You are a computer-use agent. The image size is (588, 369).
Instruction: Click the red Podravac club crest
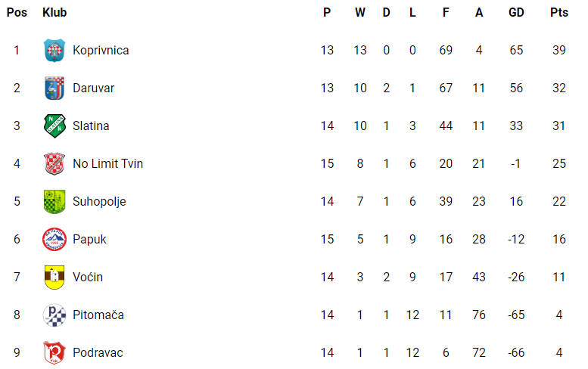point(54,353)
